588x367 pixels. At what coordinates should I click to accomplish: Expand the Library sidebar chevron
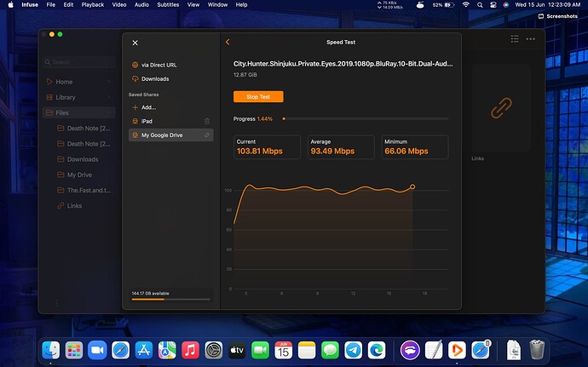point(109,97)
